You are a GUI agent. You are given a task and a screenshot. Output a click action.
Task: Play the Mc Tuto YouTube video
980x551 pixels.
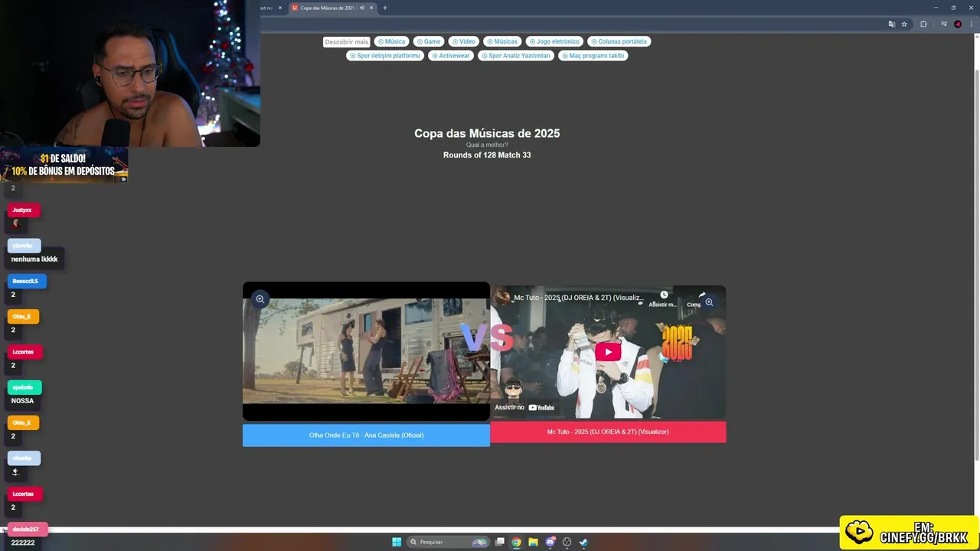pos(608,352)
